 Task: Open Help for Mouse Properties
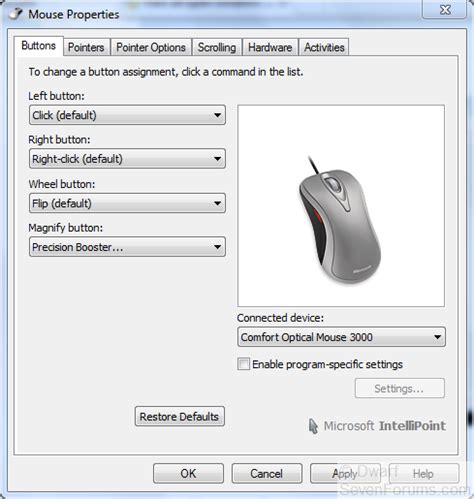[x=424, y=473]
